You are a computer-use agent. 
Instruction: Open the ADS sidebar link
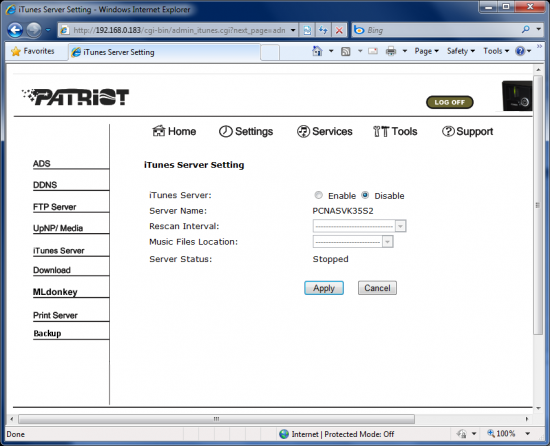[x=42, y=164]
